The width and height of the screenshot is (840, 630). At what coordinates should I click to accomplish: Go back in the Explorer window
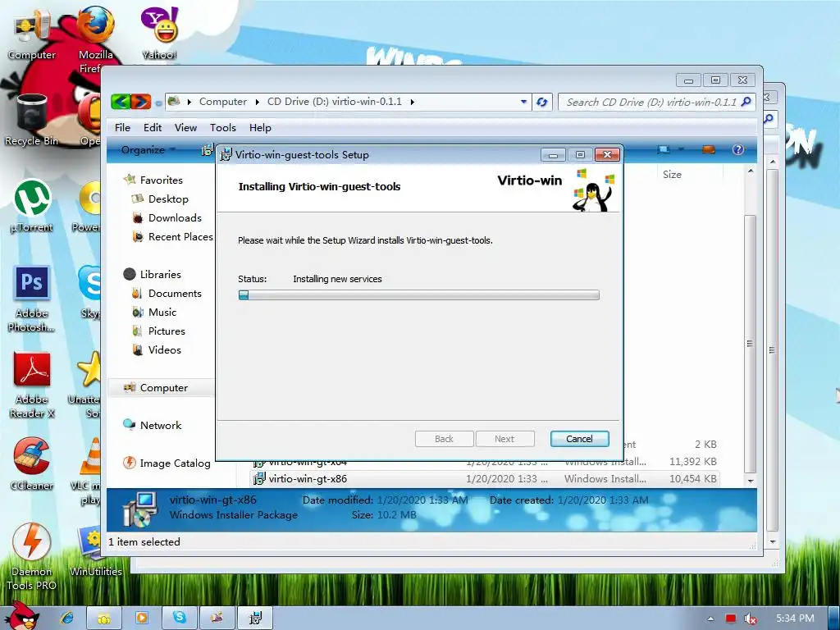(121, 101)
